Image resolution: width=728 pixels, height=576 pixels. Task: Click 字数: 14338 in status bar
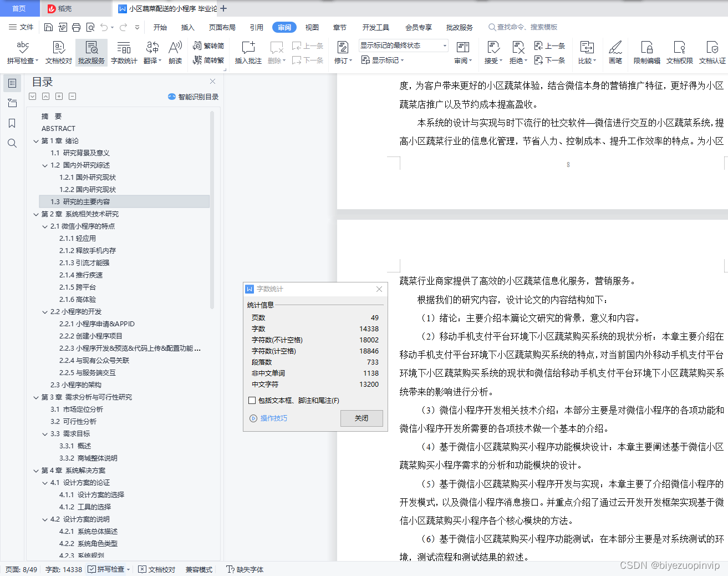click(64, 569)
